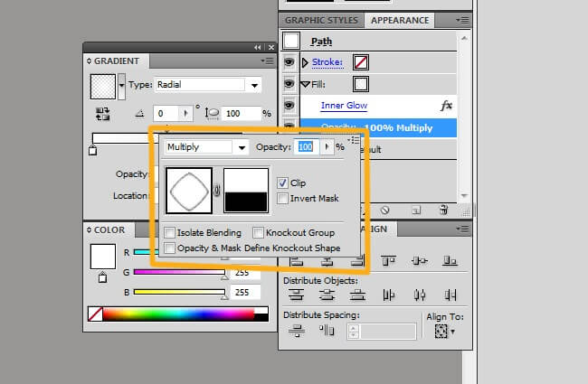588x384 pixels.
Task: Hide the Stroke attribute via eye icon
Action: pos(289,62)
